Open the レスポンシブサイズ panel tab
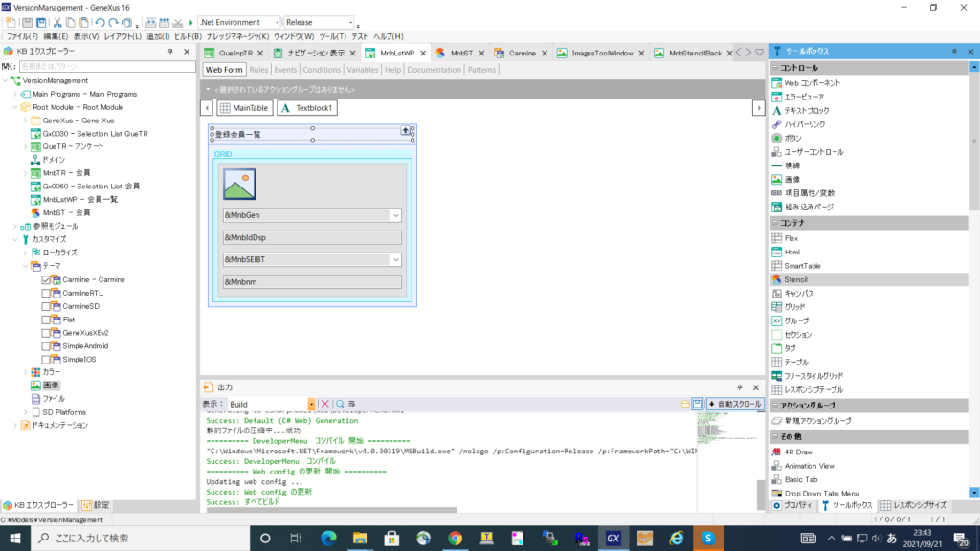The height and width of the screenshot is (551, 980). [913, 505]
